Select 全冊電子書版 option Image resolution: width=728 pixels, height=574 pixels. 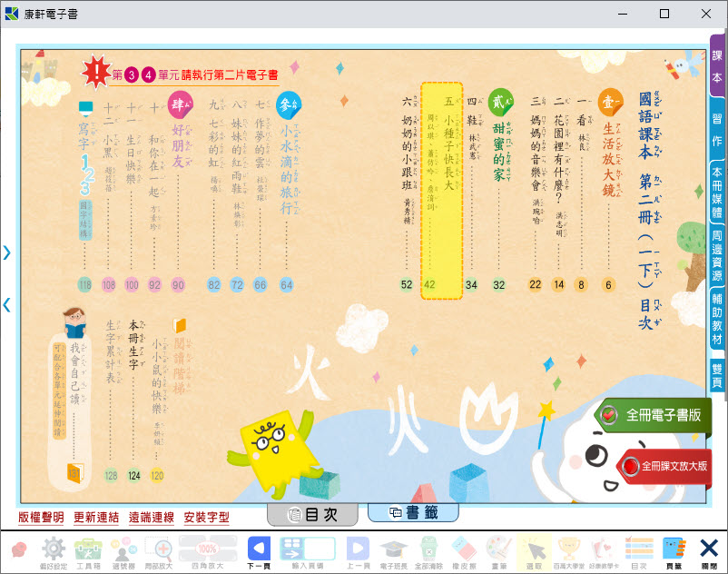pos(654,415)
